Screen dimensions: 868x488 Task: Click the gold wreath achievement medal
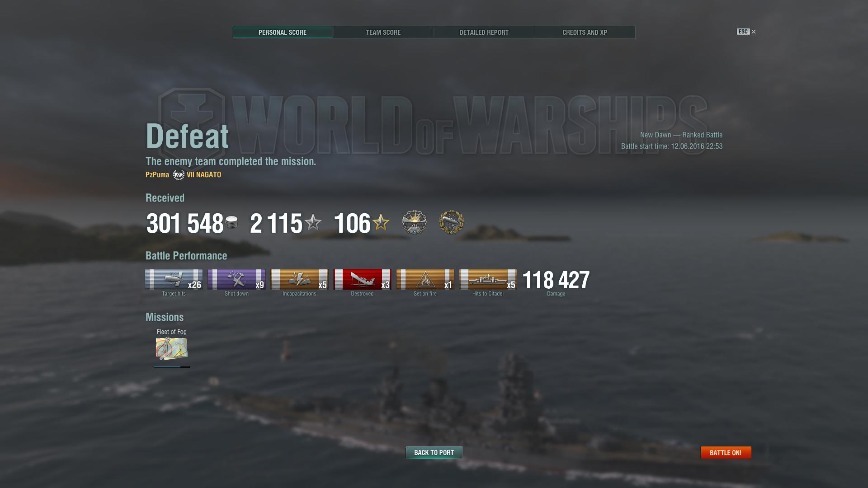[451, 222]
